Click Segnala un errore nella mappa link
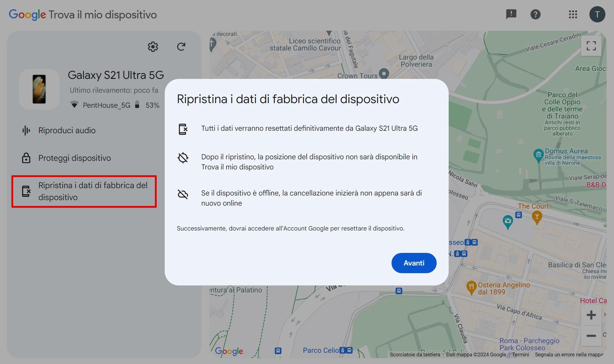This screenshot has height=364, width=614. click(569, 354)
